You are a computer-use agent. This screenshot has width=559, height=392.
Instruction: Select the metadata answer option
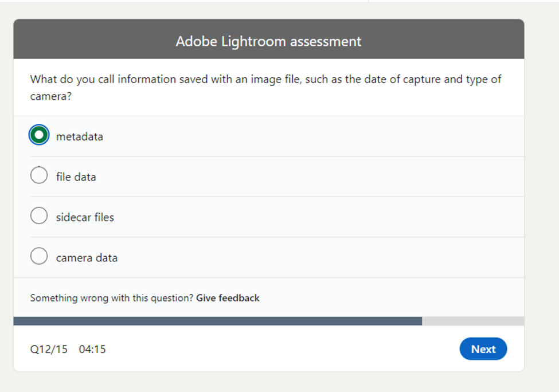click(x=38, y=135)
